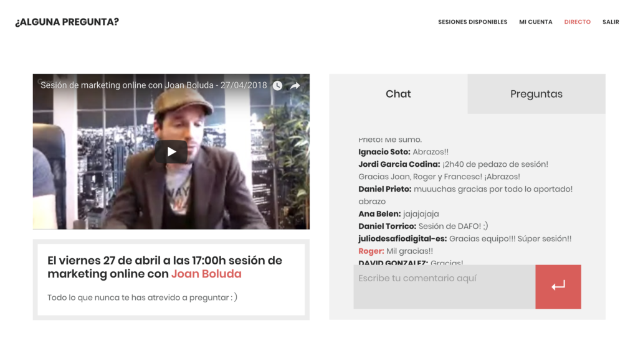
Task: Play the marketing session video
Action: pos(171,152)
